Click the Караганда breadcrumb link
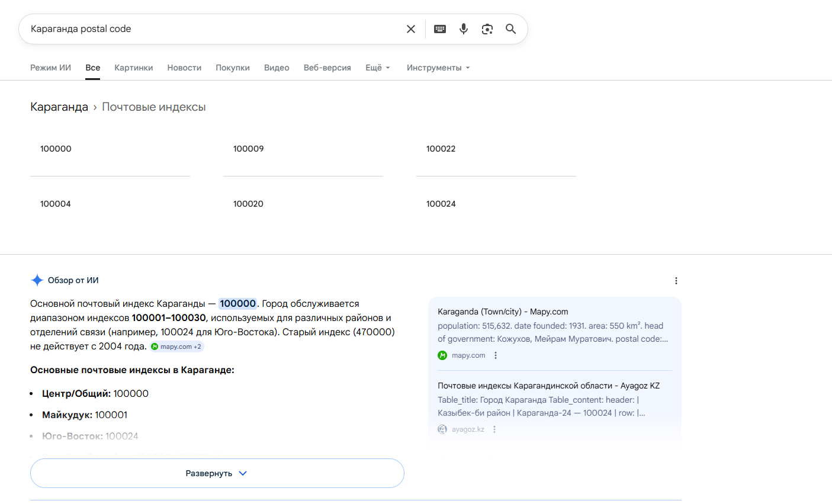 pos(59,107)
